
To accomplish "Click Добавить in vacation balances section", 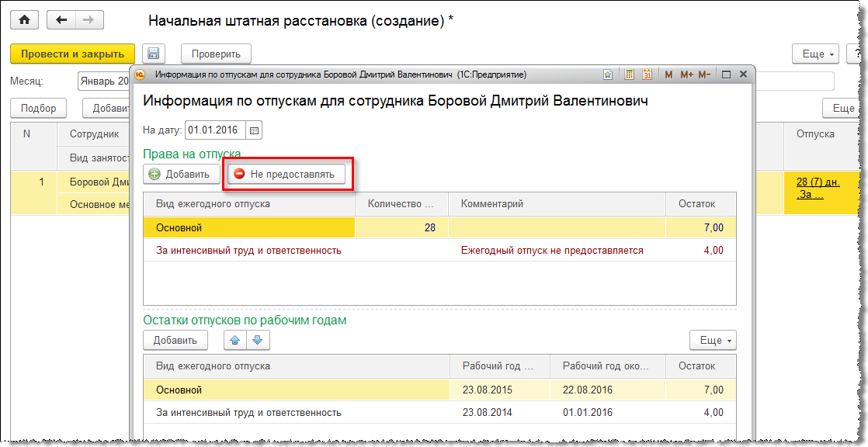I will click(175, 340).
